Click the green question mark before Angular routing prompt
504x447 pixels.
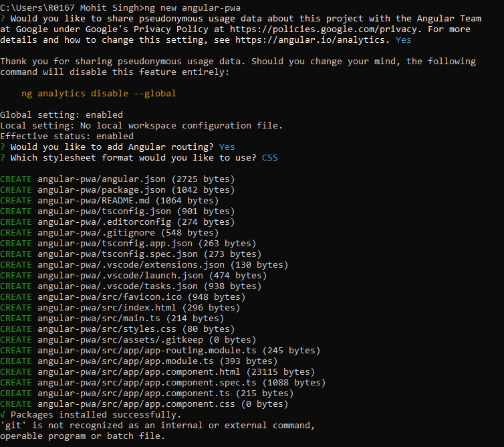3,147
